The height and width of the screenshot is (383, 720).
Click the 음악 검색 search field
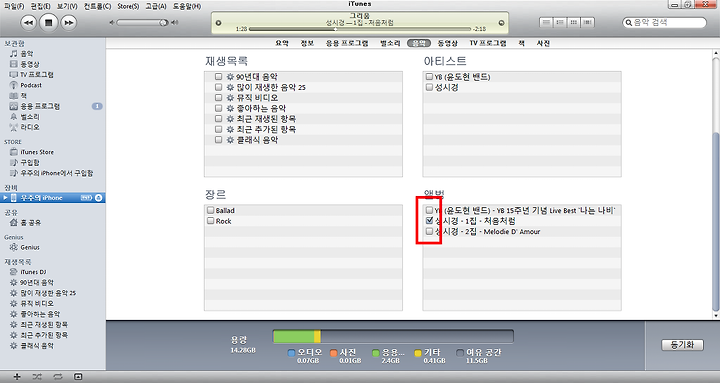pos(664,23)
